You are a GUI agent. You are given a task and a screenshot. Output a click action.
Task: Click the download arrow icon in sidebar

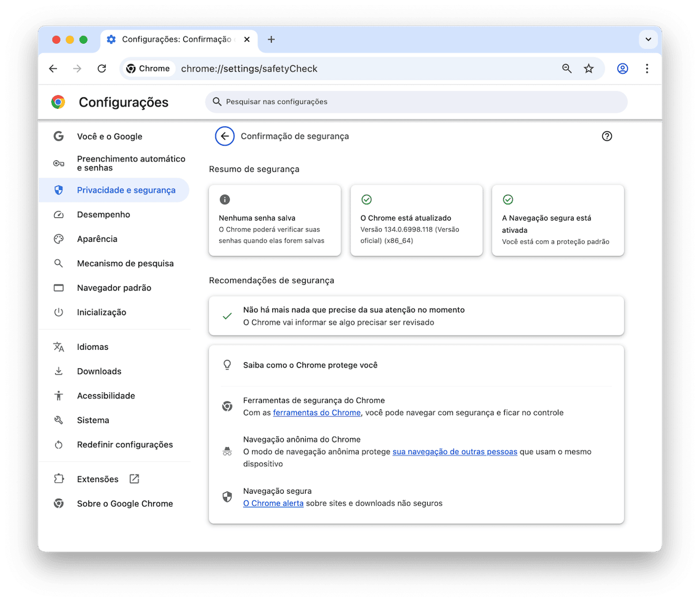coord(59,372)
